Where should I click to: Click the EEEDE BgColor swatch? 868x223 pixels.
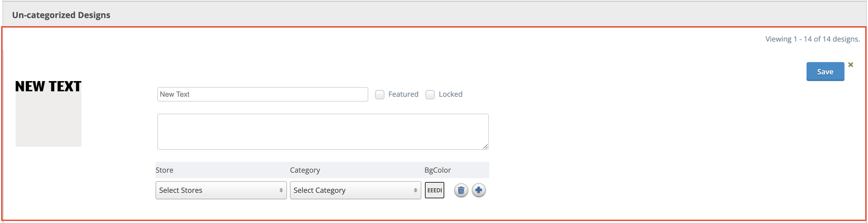(x=434, y=190)
